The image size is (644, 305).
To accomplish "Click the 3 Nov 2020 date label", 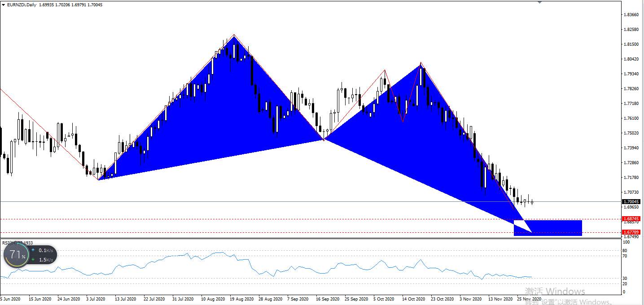I will (470, 299).
